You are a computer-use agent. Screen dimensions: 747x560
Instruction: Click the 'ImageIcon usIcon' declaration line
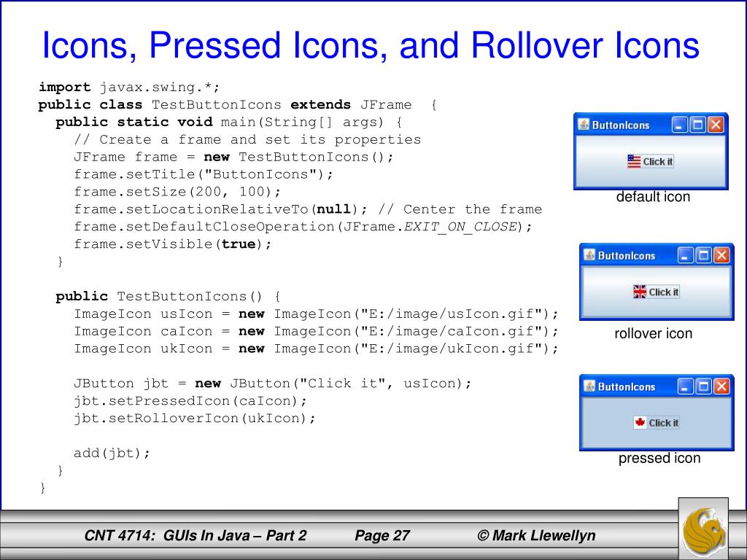point(316,314)
